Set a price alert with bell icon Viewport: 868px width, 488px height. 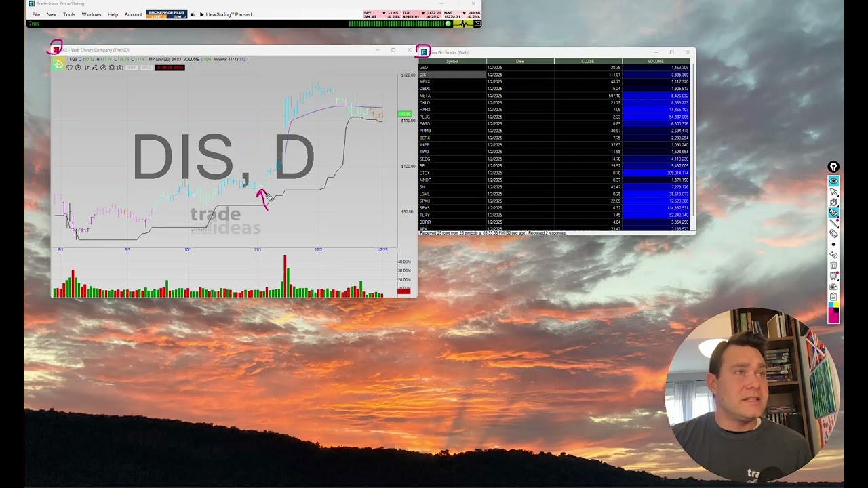(x=112, y=68)
